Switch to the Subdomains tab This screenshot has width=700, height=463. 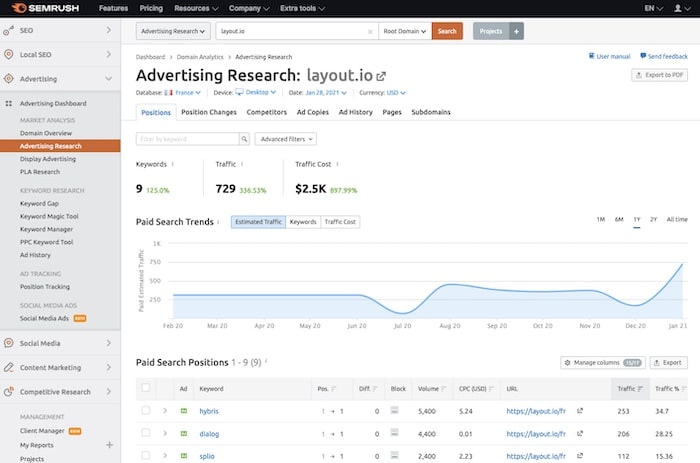[x=431, y=112]
